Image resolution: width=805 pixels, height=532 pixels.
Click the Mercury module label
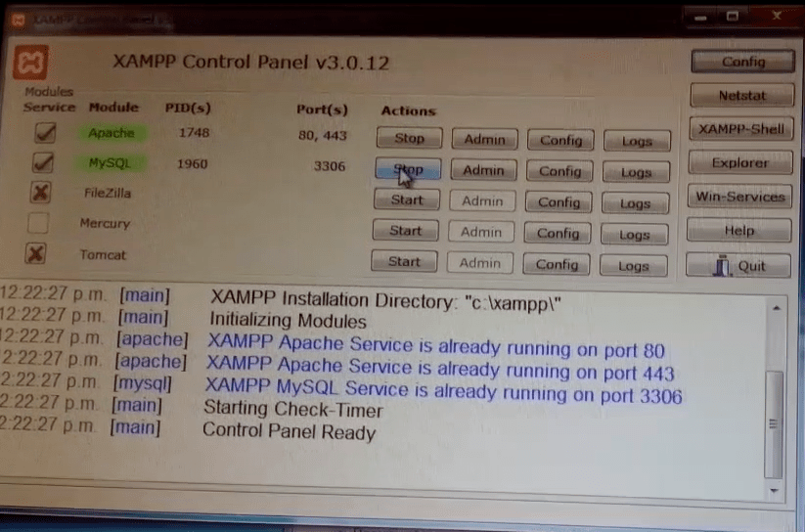tap(106, 223)
